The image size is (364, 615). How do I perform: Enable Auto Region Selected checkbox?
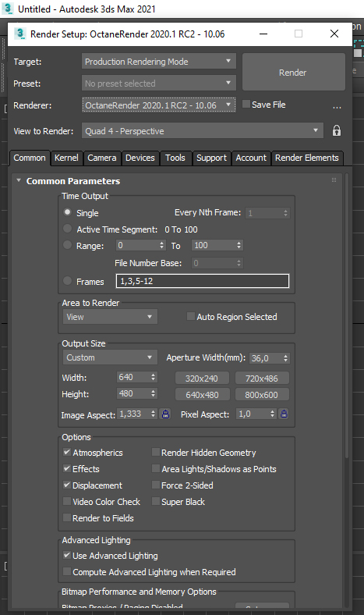191,317
